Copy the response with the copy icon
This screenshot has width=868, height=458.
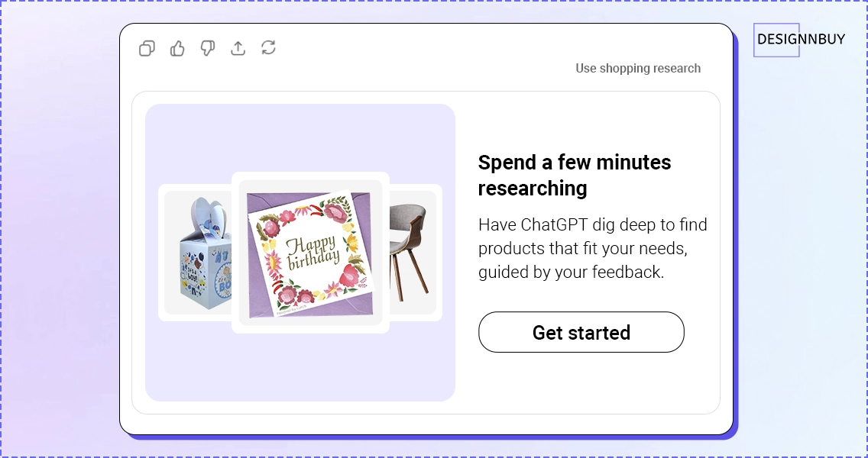(147, 49)
